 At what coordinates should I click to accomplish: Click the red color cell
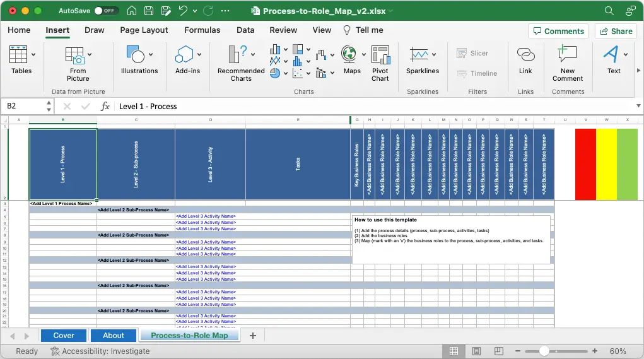(x=586, y=164)
